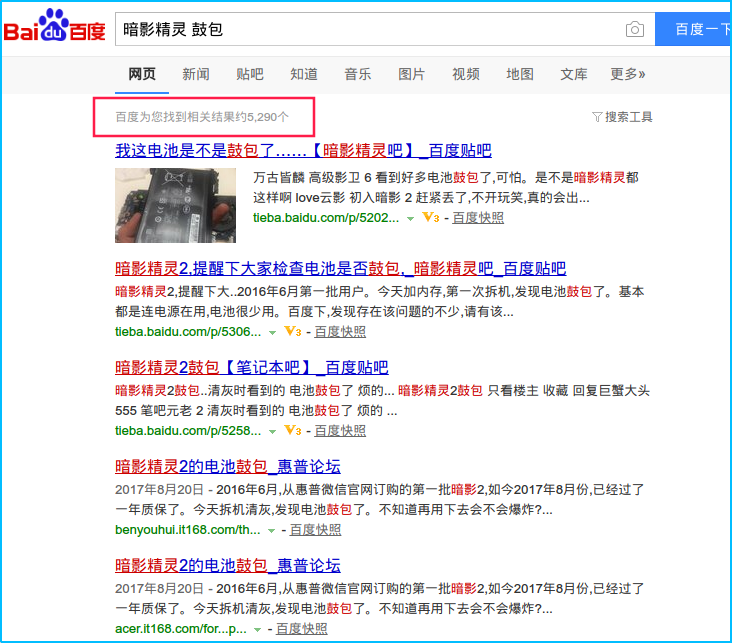The image size is (732, 643).
Task: Expand the dropdown arrow after tieba.baidu.com/p/5258
Action: click(x=273, y=431)
